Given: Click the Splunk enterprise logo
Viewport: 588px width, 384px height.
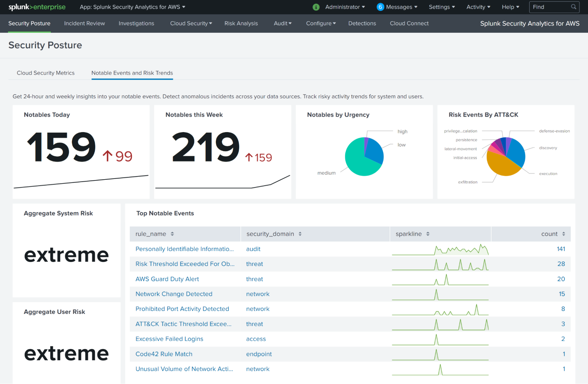Looking at the screenshot, I should (x=37, y=7).
